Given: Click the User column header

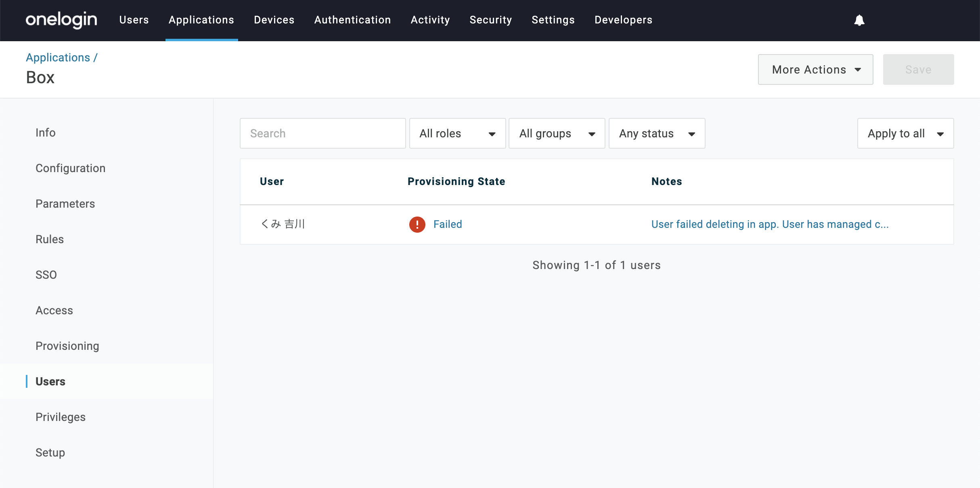Looking at the screenshot, I should (x=272, y=181).
